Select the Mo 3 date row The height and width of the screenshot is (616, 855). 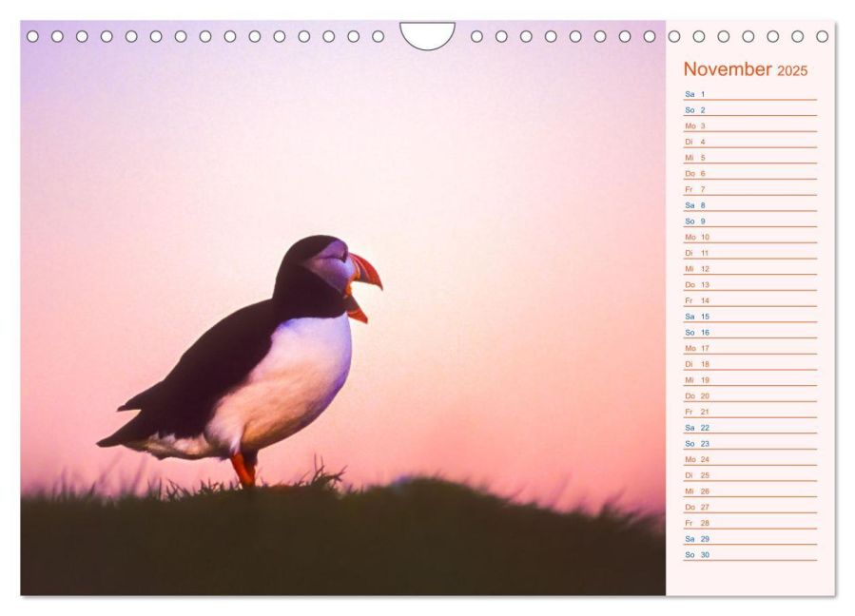click(x=749, y=126)
